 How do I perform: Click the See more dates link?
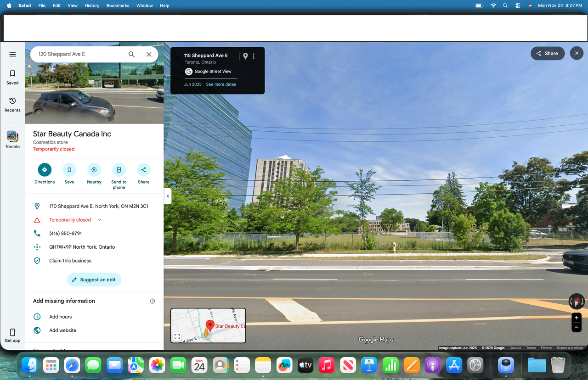click(221, 84)
